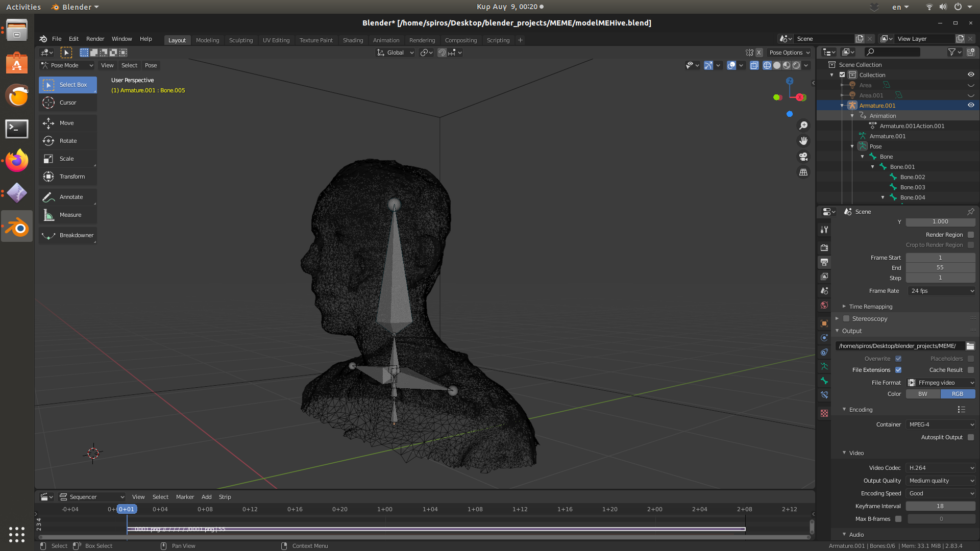Activate the Scale tool
980x551 pixels.
coord(67,159)
